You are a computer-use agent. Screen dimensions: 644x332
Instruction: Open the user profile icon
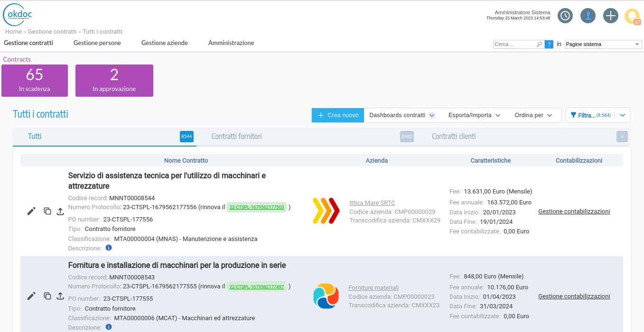coord(588,16)
